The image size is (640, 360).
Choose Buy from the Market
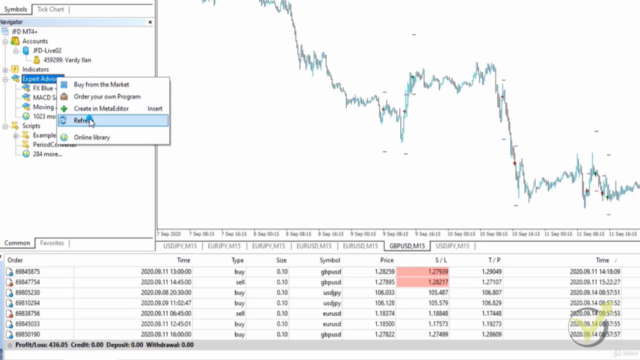(x=113, y=84)
